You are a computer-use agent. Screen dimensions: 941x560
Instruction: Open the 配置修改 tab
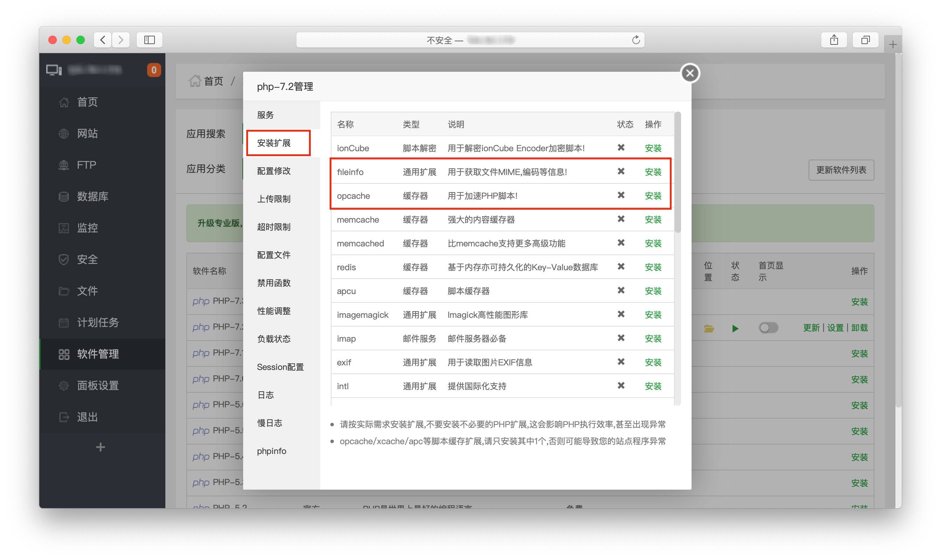pyautogui.click(x=274, y=171)
